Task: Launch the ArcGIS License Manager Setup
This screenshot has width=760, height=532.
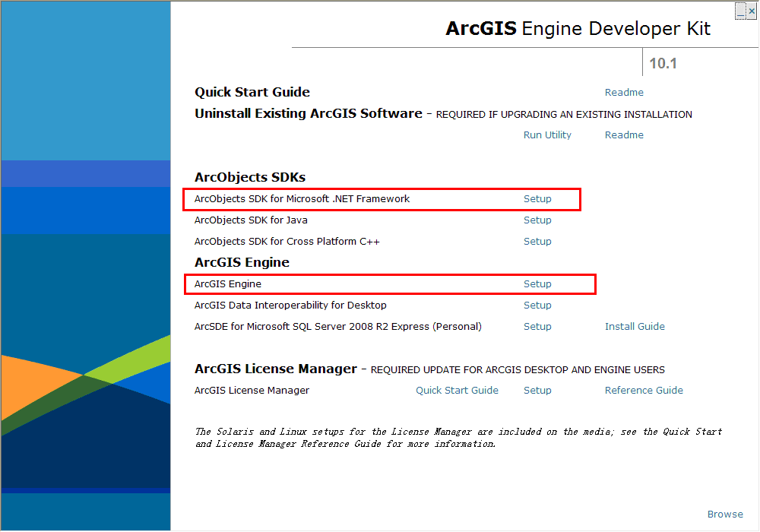Action: click(537, 390)
